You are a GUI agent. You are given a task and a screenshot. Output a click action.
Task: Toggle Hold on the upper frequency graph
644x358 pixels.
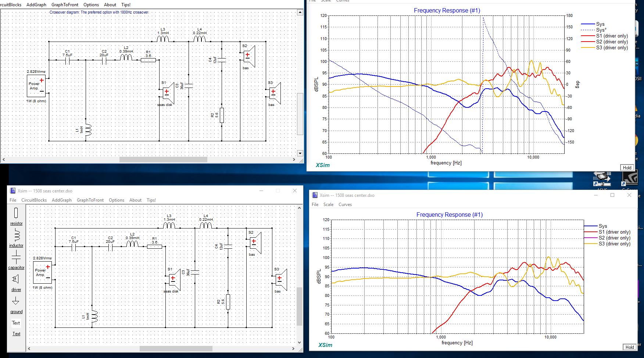627,167
